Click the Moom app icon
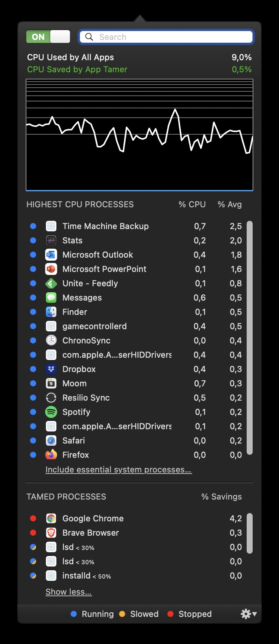This screenshot has width=279, height=644. [51, 383]
